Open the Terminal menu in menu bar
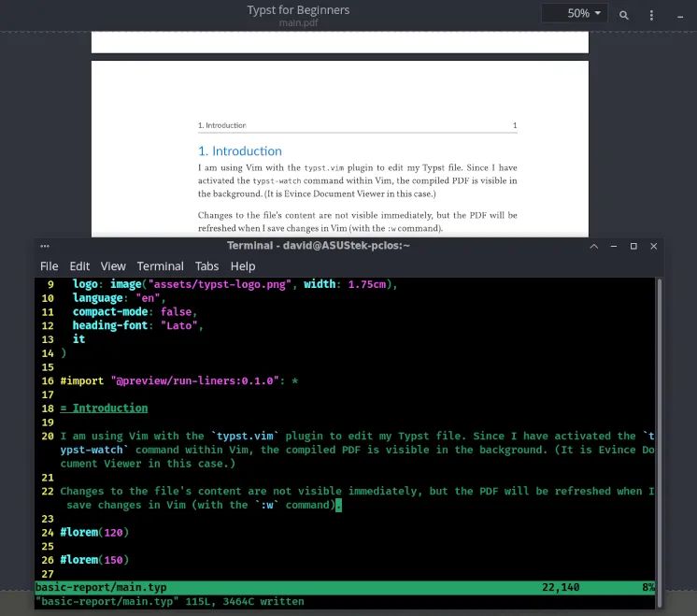Screen dimensions: 697x616 coord(160,266)
